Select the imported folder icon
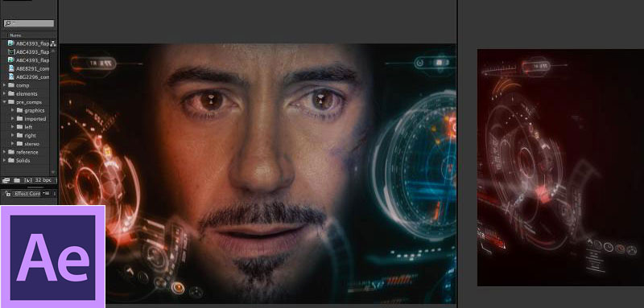 tap(19, 118)
